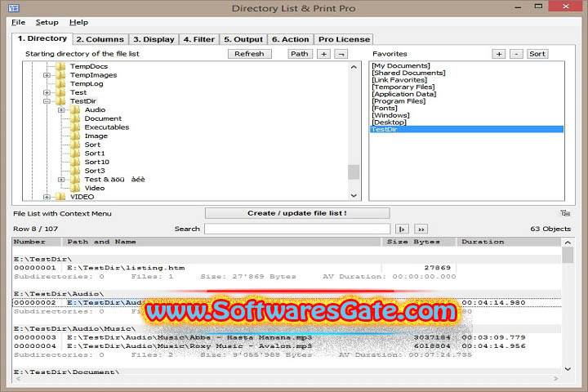588x392 pixels.
Task: Click the Executables folder icon
Action: 75,127
